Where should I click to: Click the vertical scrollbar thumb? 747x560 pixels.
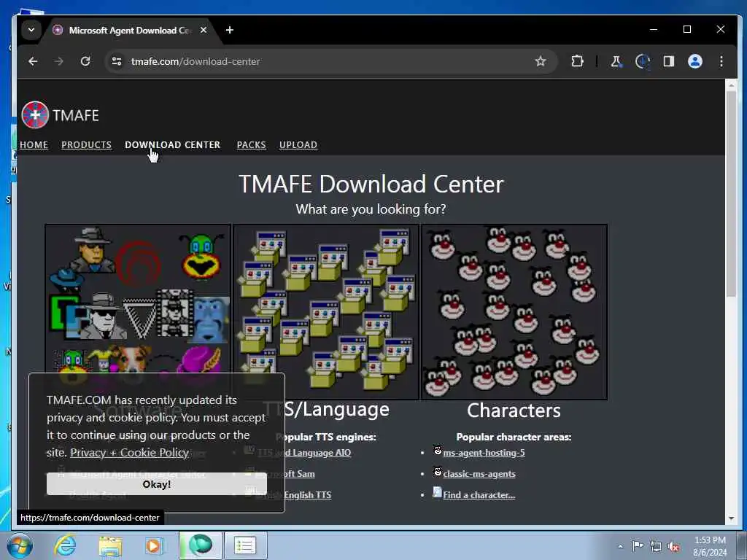[731, 192]
